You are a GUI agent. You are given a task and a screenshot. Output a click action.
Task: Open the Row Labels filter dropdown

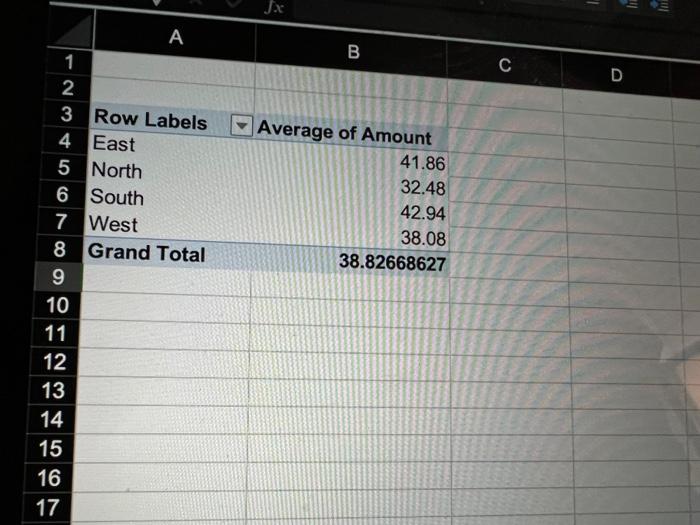tap(242, 125)
